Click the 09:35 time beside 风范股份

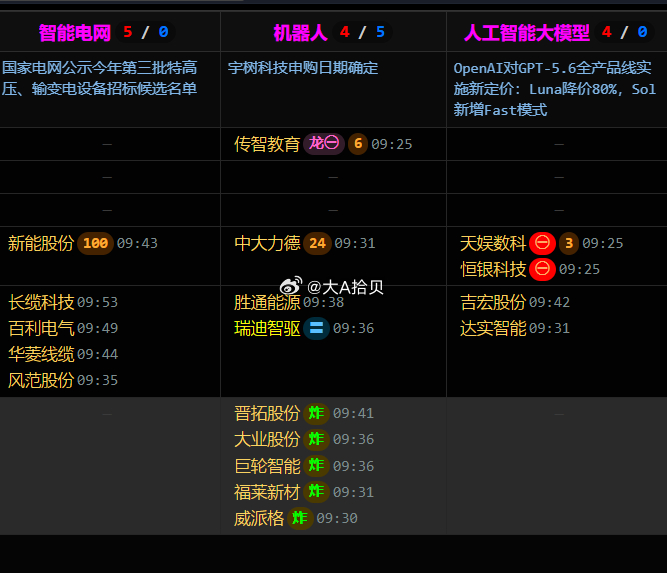[x=97, y=380]
